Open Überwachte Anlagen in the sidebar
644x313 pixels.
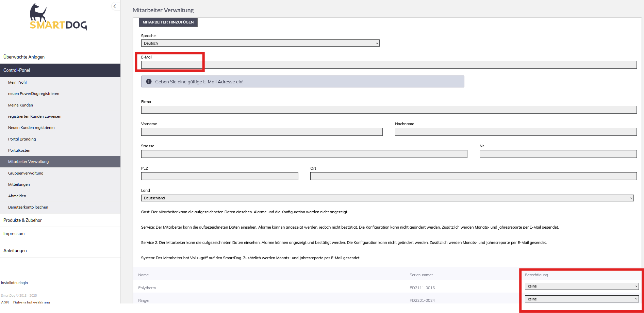point(24,57)
